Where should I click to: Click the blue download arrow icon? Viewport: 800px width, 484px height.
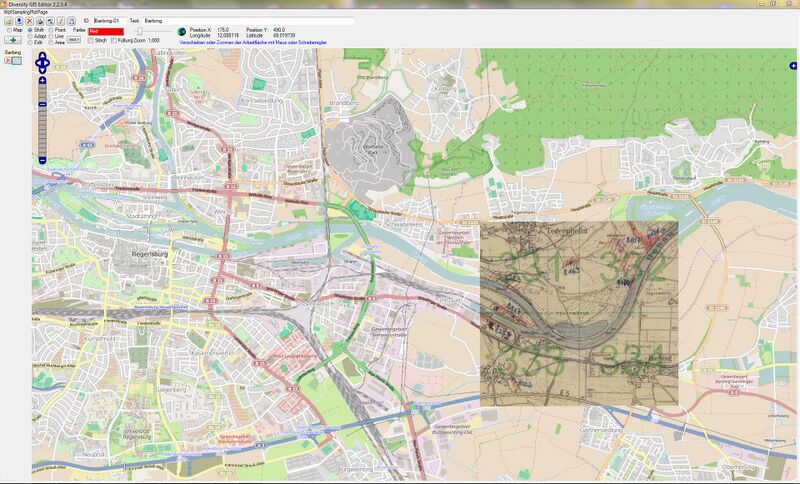[x=19, y=21]
